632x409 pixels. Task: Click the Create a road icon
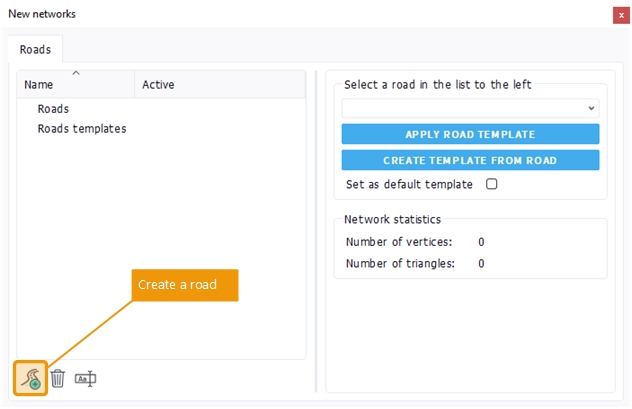tap(30, 379)
